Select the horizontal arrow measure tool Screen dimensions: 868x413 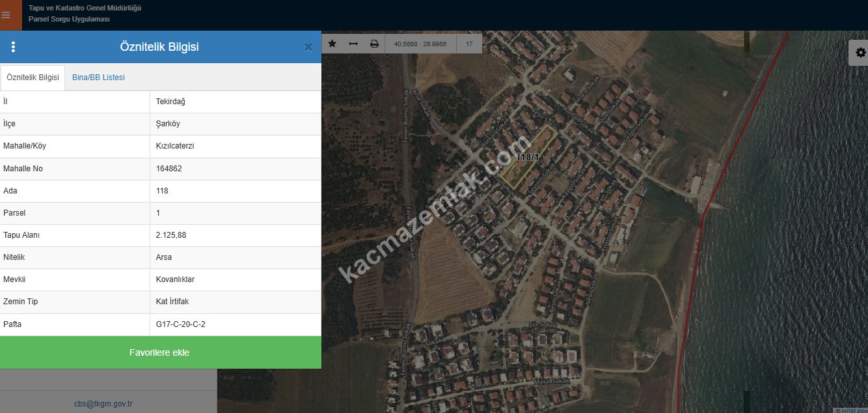(353, 44)
